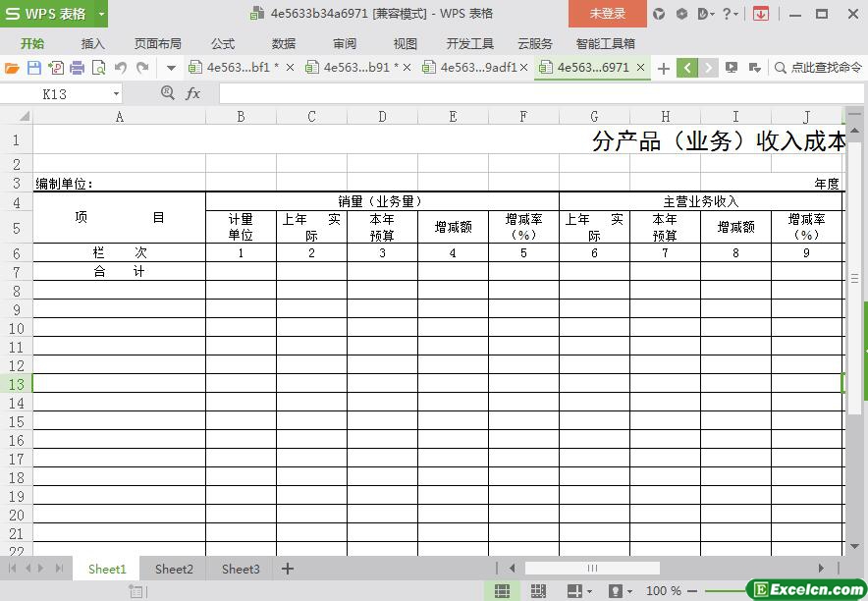Screen dimensions: 868x601
Task: Open insert function with the fx icon
Action: pos(192,93)
